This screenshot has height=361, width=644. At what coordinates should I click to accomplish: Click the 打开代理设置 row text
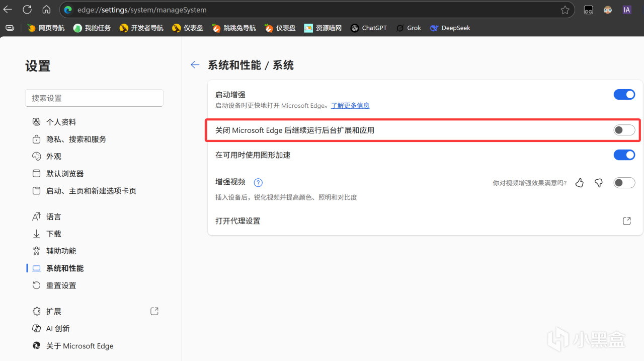[x=238, y=221]
